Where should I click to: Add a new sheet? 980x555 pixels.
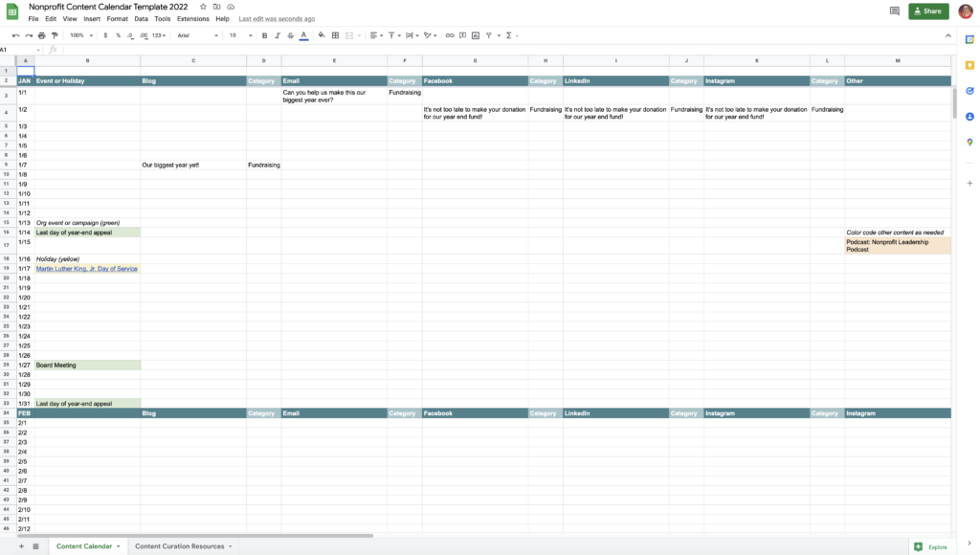[21, 546]
